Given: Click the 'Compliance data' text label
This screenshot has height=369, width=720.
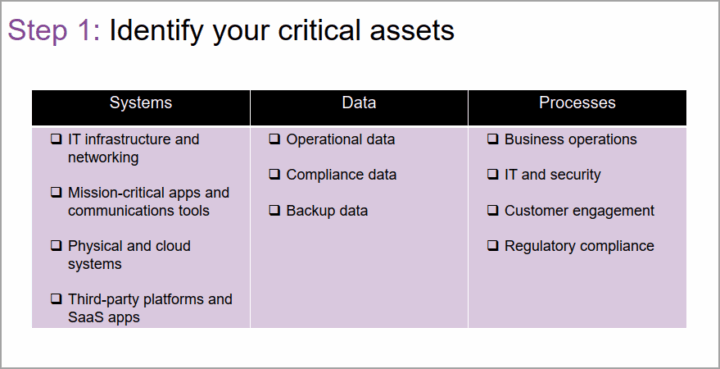Looking at the screenshot, I should [x=341, y=175].
